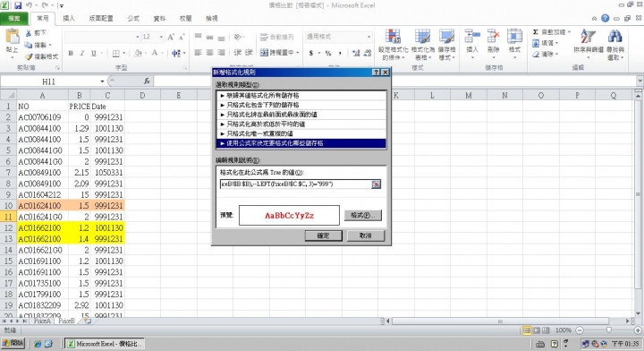This screenshot has width=644, height=351.
Task: Open the Clear eraser menu
Action: point(546,55)
